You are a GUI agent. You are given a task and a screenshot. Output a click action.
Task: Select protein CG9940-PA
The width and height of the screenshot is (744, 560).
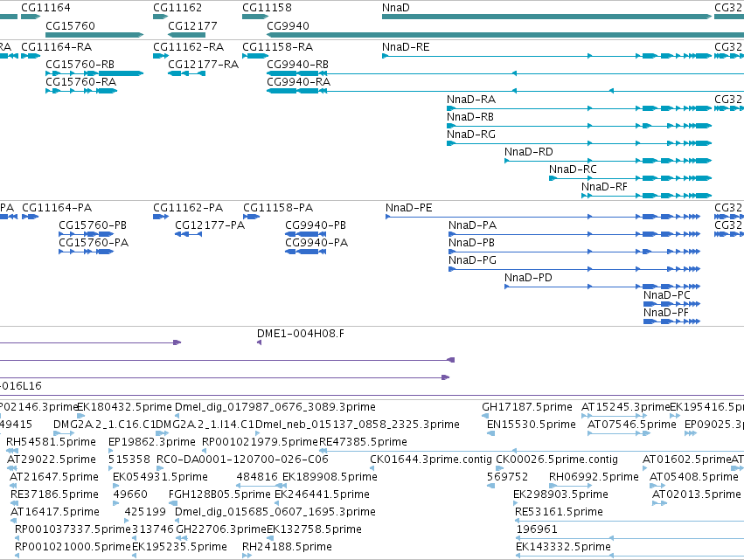316,243
